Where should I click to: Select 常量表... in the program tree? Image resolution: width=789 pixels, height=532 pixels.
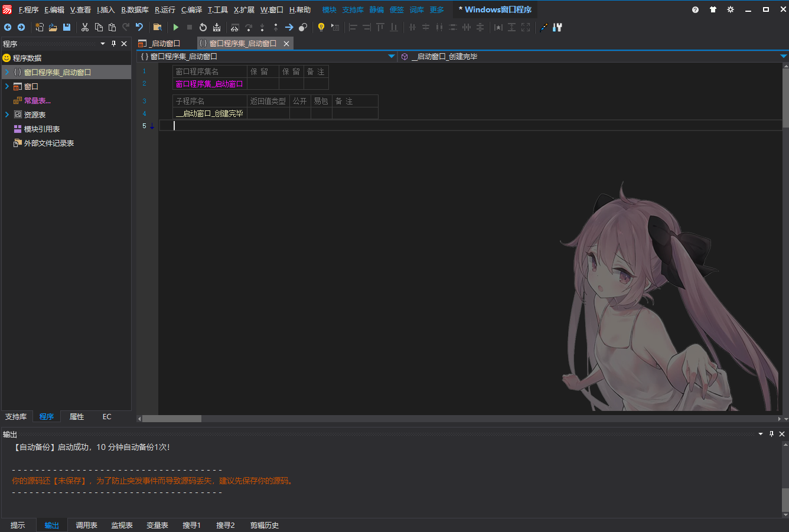tap(37, 100)
